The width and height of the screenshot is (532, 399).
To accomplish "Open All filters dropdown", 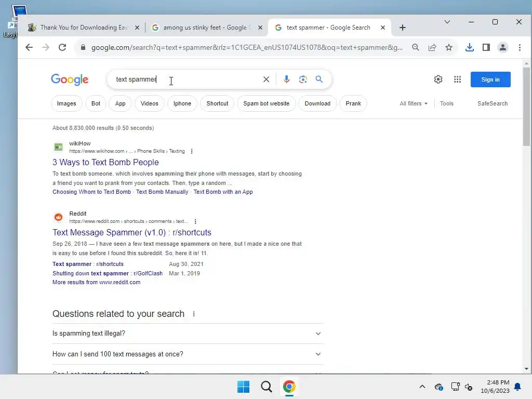I will coord(414,103).
